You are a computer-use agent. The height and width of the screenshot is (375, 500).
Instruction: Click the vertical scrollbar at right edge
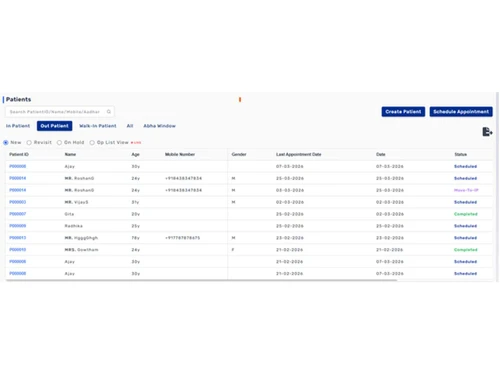tap(497, 187)
